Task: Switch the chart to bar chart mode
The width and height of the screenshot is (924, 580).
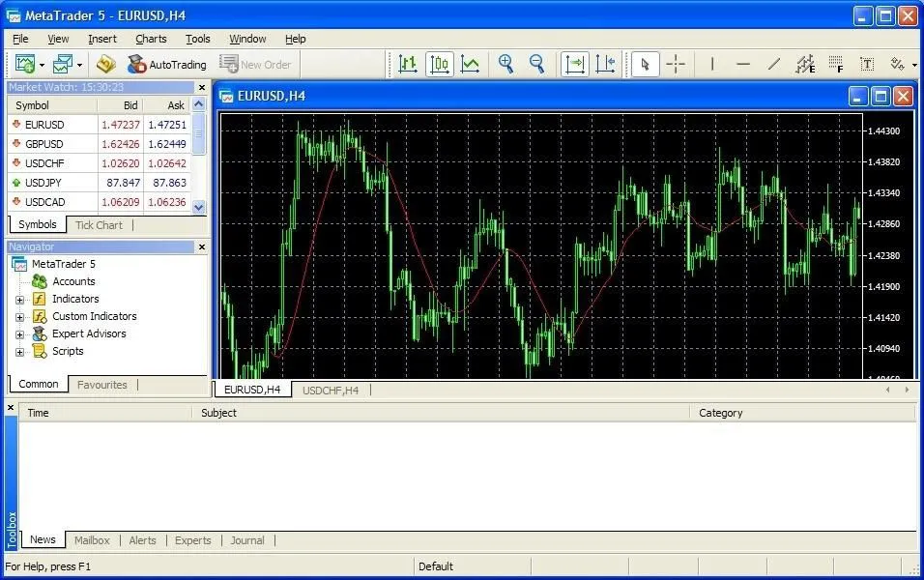Action: coord(408,64)
